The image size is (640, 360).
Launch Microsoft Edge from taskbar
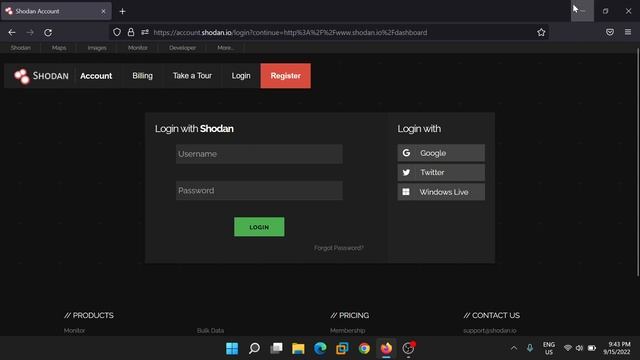[320, 348]
